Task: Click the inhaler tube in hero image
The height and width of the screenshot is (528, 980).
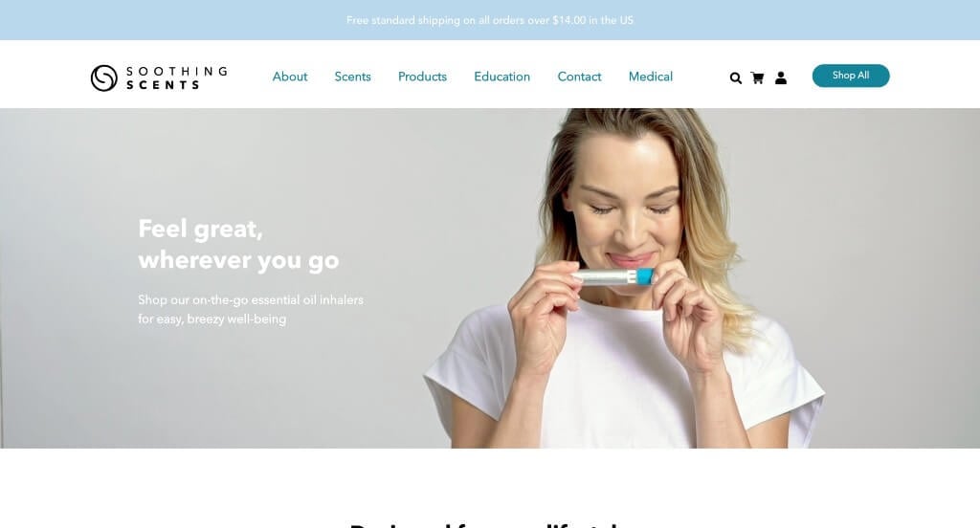Action: tap(612, 276)
